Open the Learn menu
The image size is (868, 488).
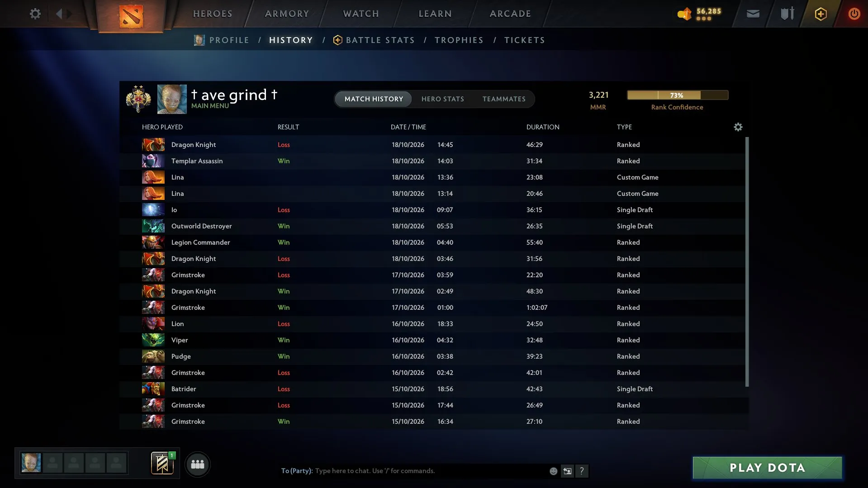point(435,14)
